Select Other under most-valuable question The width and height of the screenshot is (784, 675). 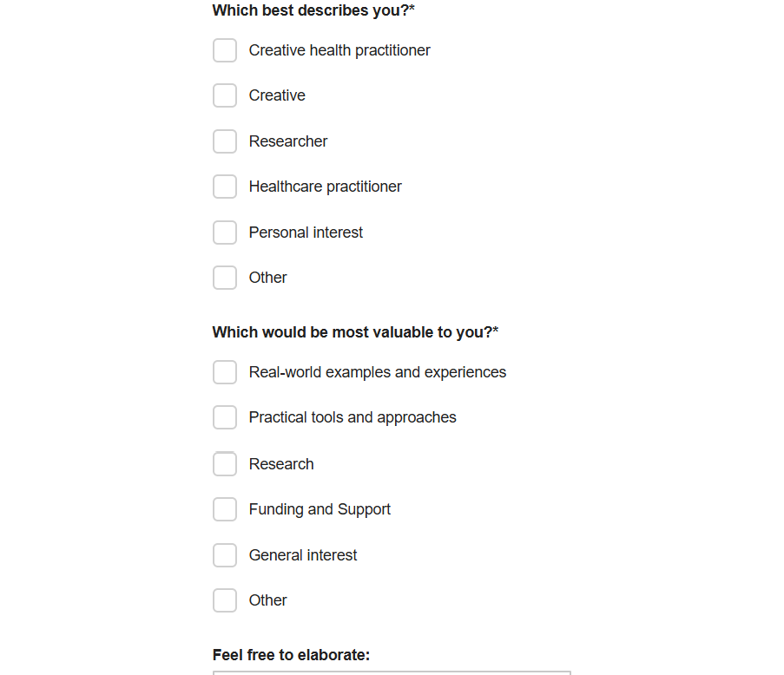(x=225, y=600)
